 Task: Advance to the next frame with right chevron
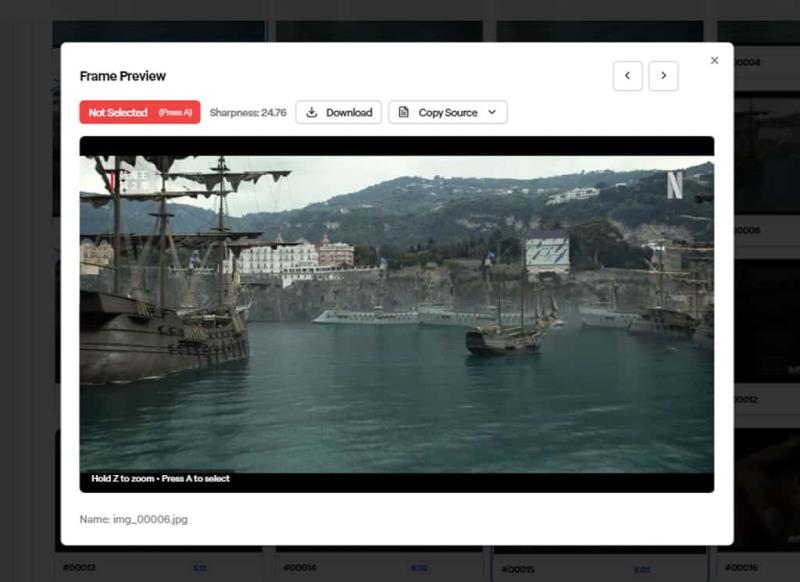pyautogui.click(x=663, y=76)
